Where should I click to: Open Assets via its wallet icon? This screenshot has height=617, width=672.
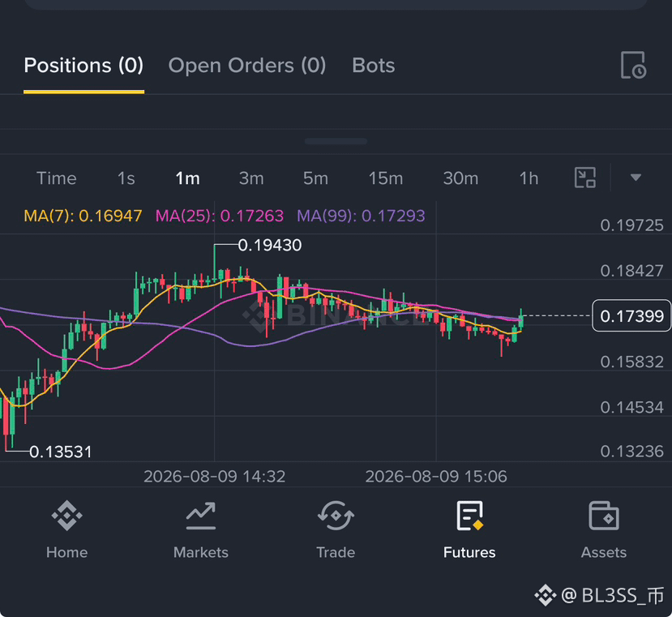coord(603,516)
